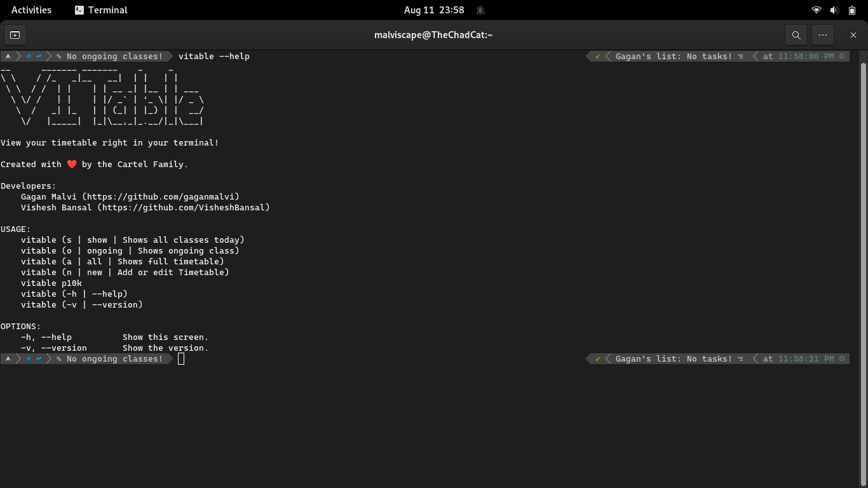Click the home icon before the vitable --help command
868x488 pixels.
28,57
